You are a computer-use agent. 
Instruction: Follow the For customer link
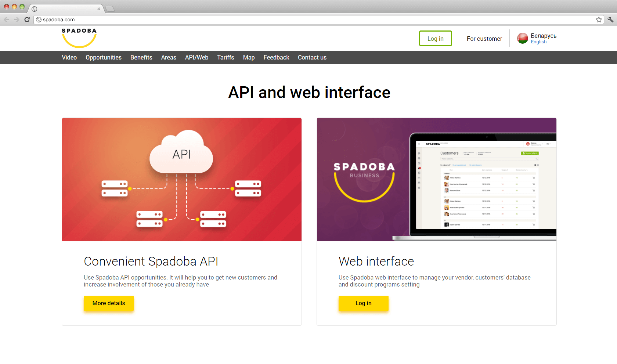click(484, 39)
